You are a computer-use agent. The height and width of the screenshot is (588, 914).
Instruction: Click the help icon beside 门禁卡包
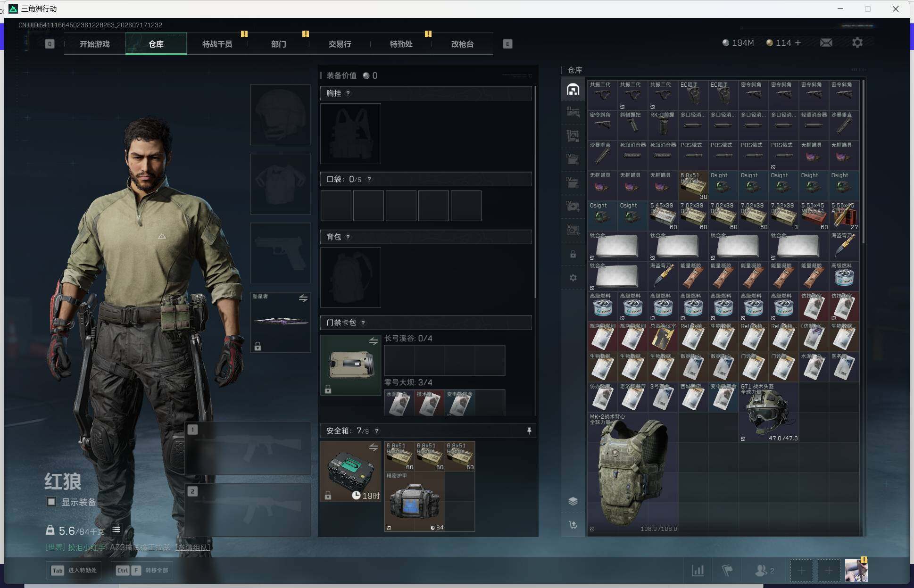tap(363, 323)
